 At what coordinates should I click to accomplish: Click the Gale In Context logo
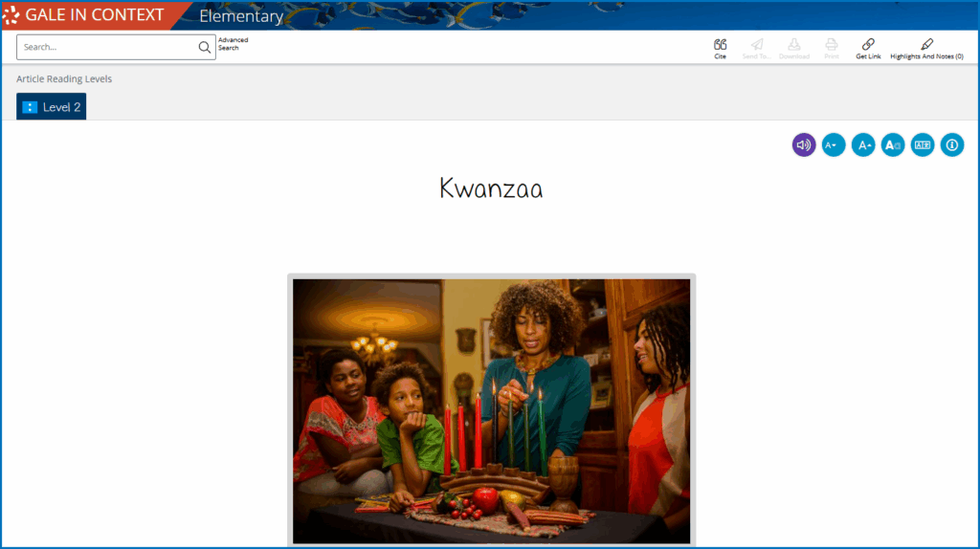coord(84,15)
